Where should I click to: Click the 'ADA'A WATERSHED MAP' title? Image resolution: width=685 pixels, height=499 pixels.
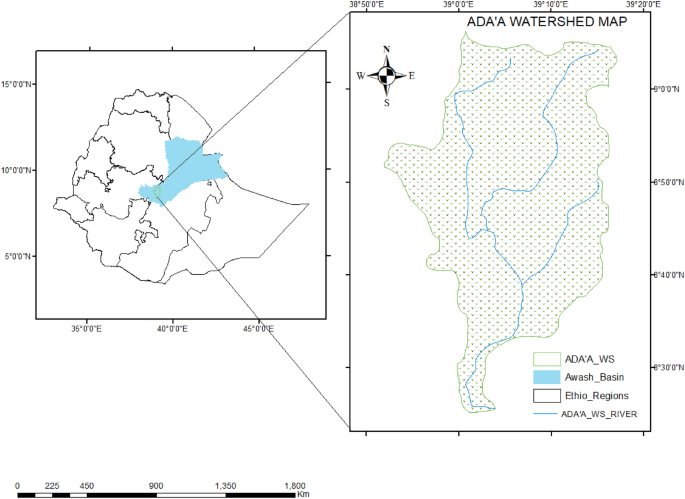click(x=547, y=21)
